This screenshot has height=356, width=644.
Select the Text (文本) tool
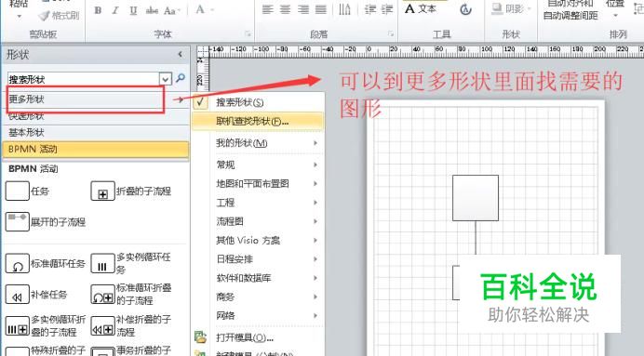pos(420,8)
